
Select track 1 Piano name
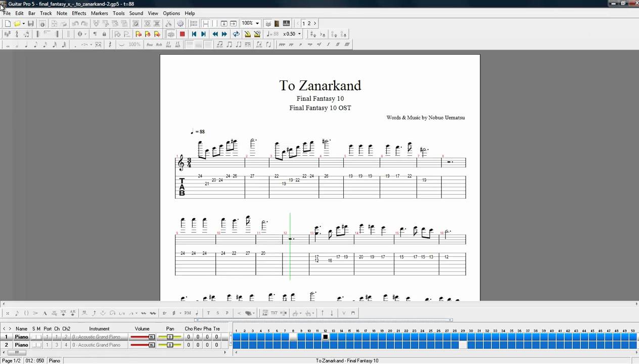coord(21,337)
